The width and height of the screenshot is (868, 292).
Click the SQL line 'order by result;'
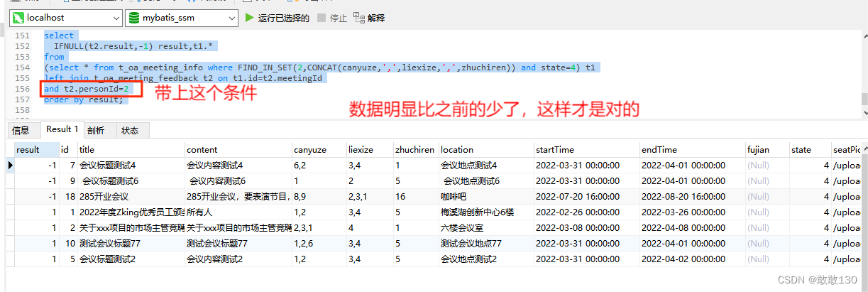tap(83, 99)
